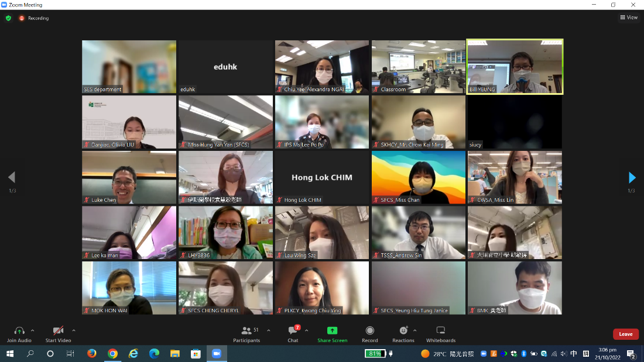Expand the arrow next to Participants
644x362 pixels.
[x=269, y=330]
